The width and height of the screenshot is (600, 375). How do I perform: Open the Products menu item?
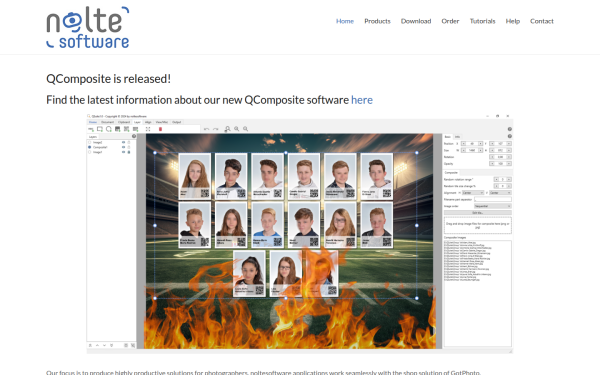tap(377, 21)
